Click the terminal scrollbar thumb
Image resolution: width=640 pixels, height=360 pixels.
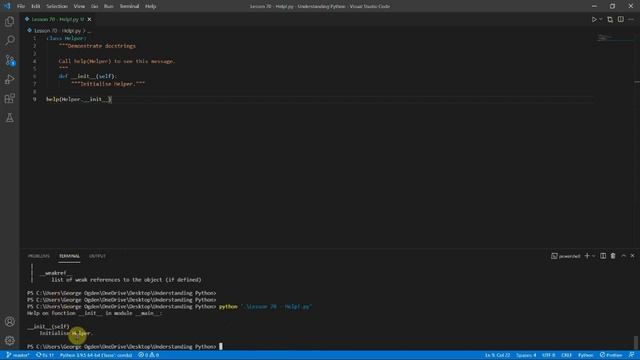[x=636, y=342]
